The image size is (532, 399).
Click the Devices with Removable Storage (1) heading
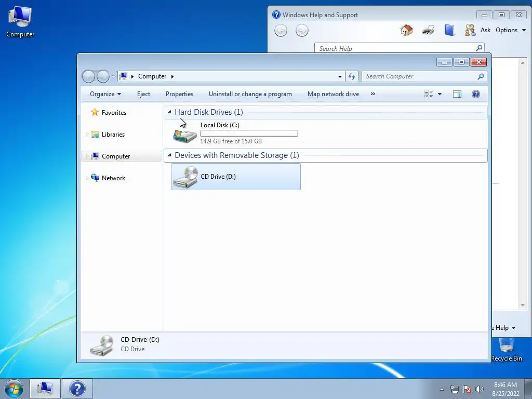(237, 155)
